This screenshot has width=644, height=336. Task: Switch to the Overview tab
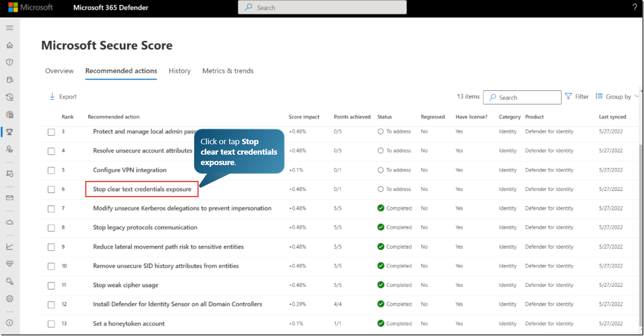click(x=59, y=71)
